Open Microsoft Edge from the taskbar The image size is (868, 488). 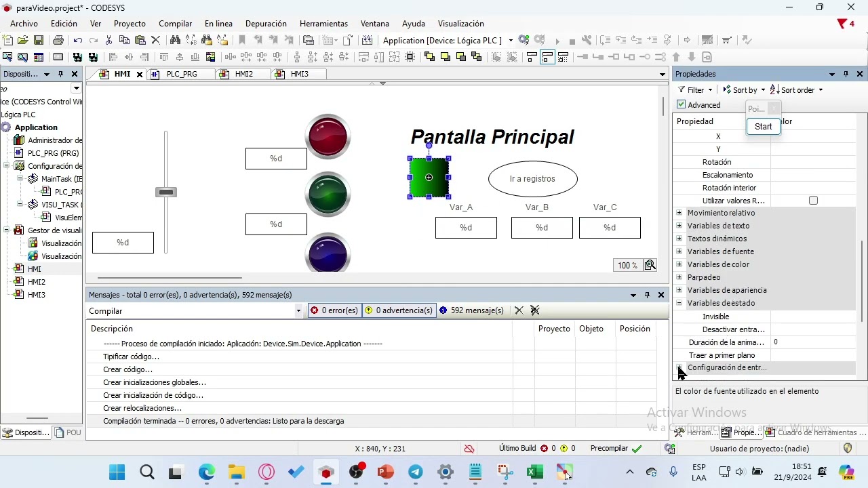click(x=206, y=472)
